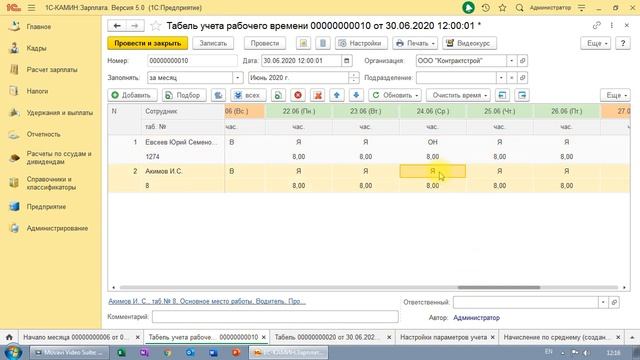Expand the Подразделение dropdown arrow

(x=501, y=78)
